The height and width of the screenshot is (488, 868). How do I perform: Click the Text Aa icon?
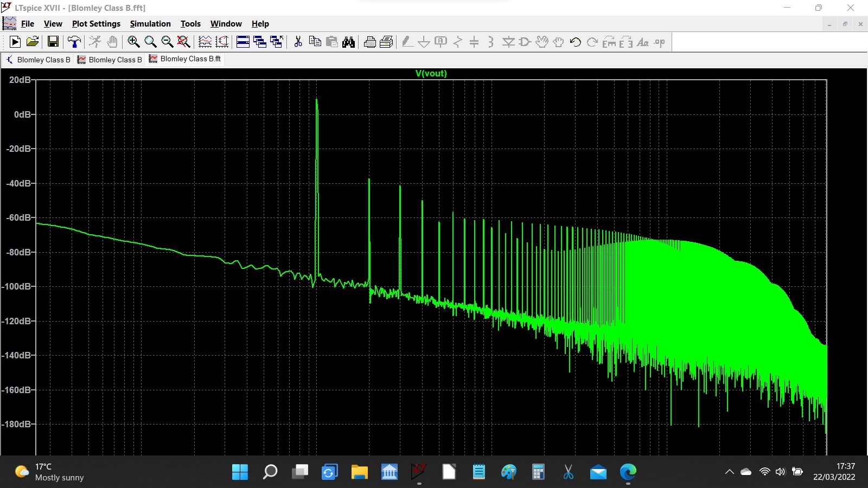click(643, 42)
